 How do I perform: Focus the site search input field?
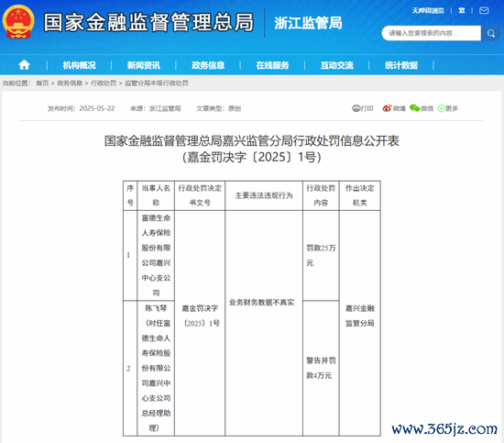pos(431,33)
